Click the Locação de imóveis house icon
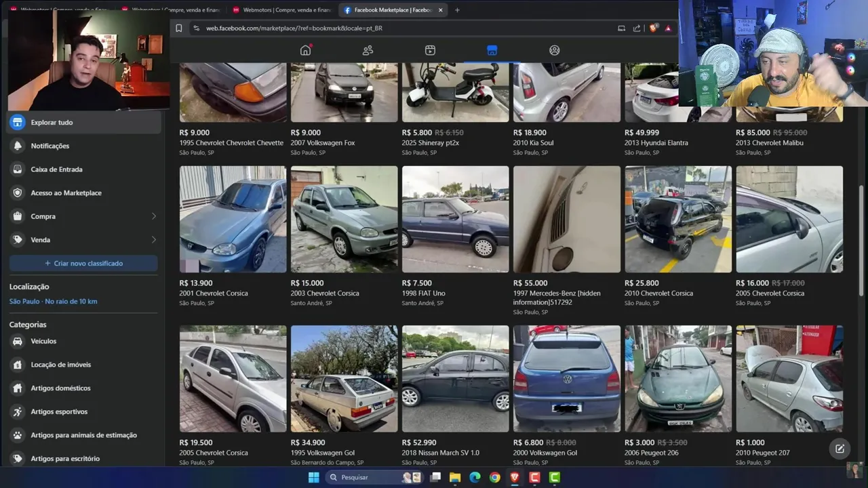868x488 pixels. pyautogui.click(x=18, y=365)
